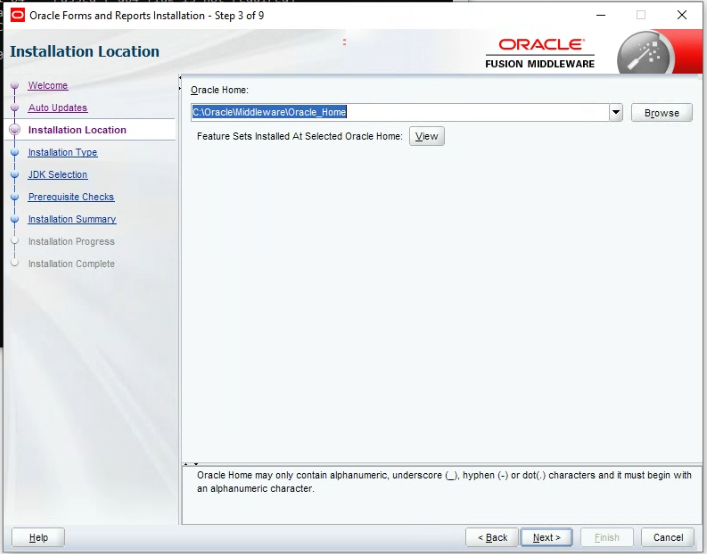The height and width of the screenshot is (554, 707).
Task: Close the installer window
Action: (x=682, y=15)
